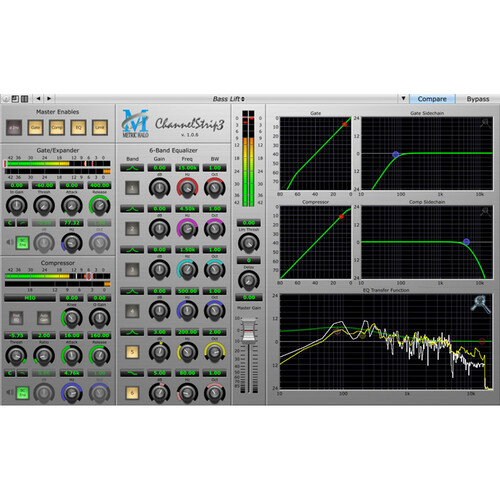The image size is (500, 500).
Task: Open the compressor MIO character selector
Action: pos(30,298)
